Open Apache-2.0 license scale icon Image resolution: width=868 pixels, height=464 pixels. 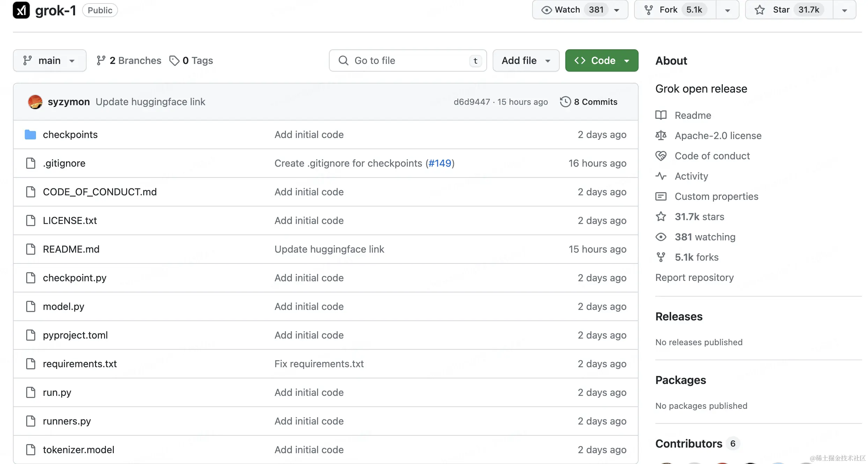(x=661, y=136)
